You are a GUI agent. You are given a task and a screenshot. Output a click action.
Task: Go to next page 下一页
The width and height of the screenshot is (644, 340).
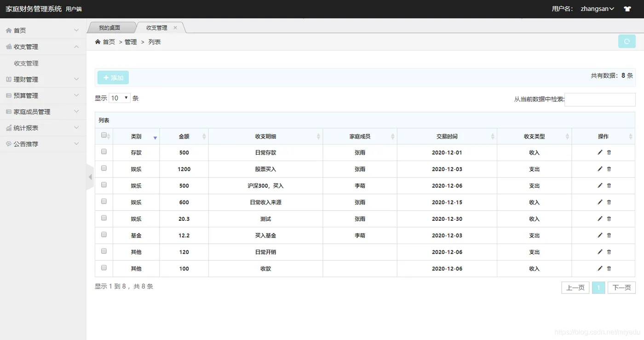621,288
